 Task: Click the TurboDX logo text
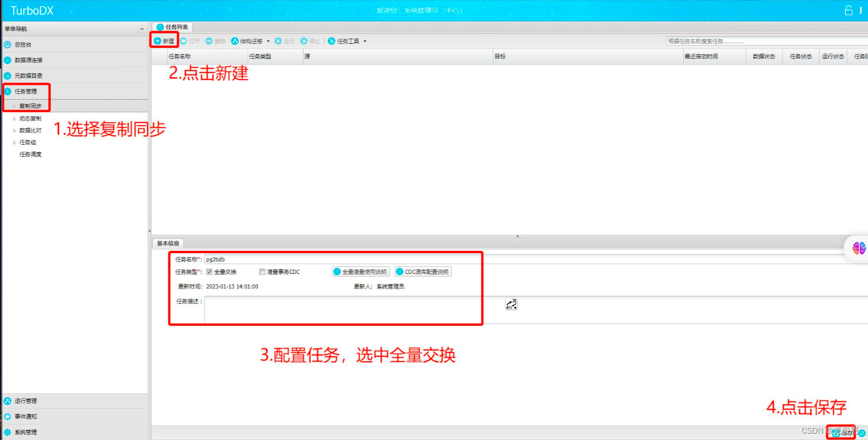click(x=32, y=10)
